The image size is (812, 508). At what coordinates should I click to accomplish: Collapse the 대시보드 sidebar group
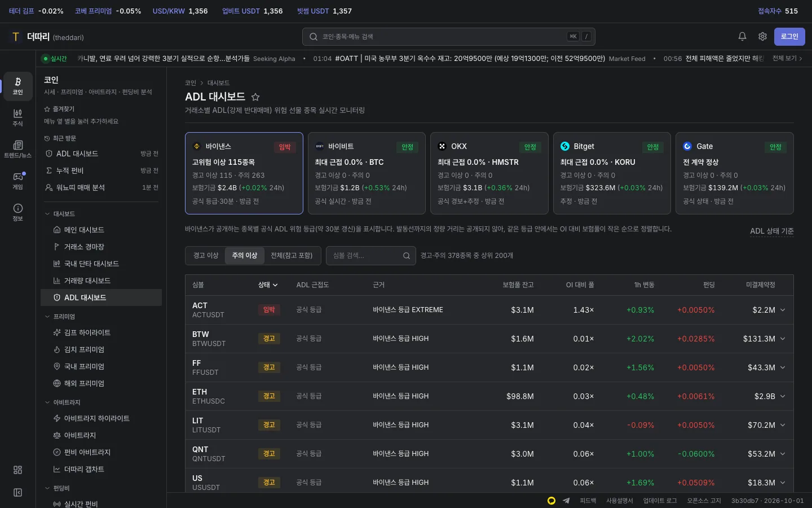[60, 214]
